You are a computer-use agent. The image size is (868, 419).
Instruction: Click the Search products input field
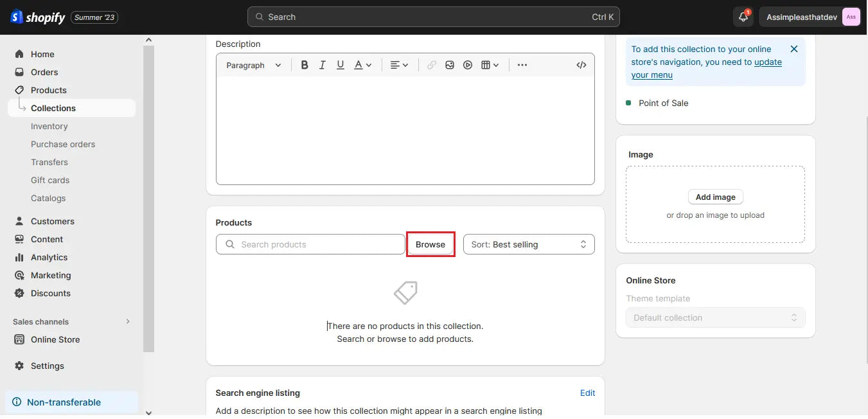click(310, 244)
